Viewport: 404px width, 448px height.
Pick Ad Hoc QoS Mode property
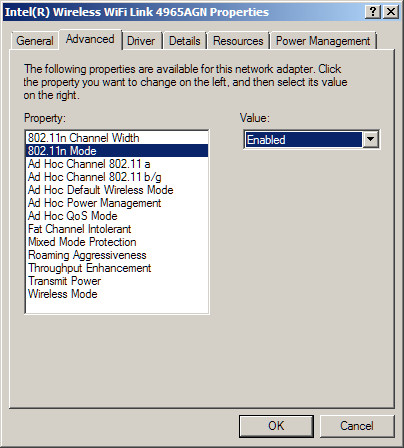117,216
